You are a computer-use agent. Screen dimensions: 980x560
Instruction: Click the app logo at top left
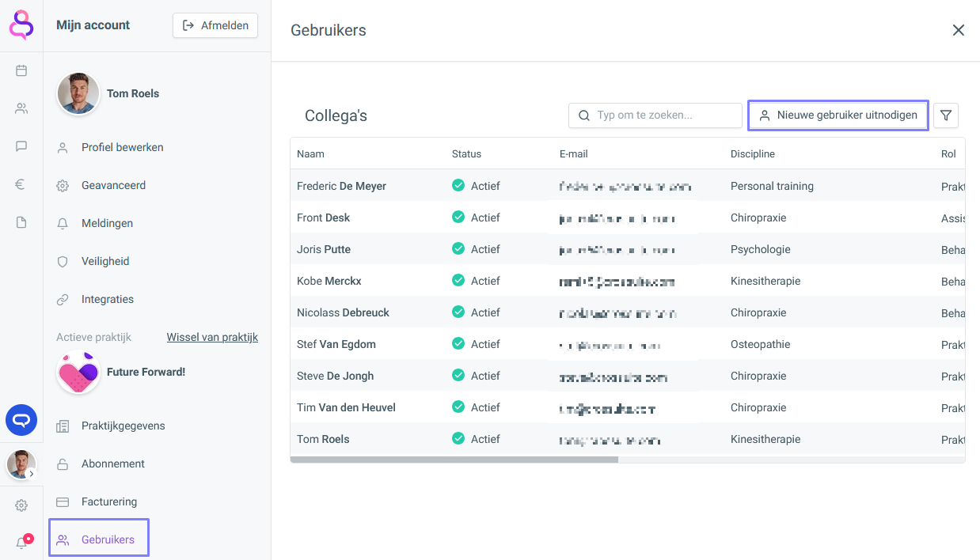(x=21, y=25)
